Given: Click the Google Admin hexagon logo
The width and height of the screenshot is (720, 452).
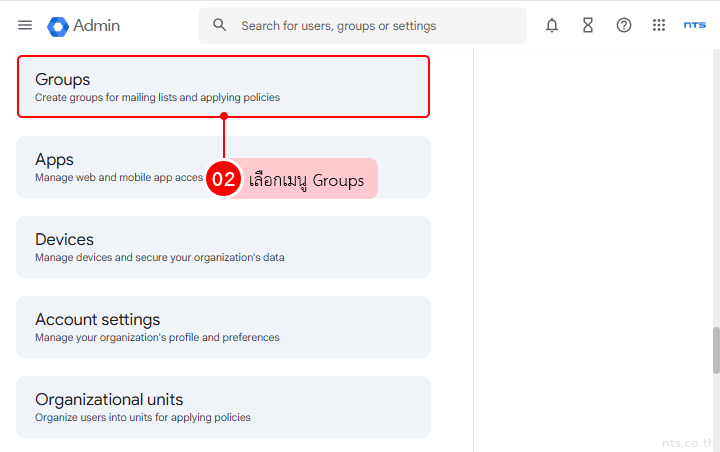Looking at the screenshot, I should click(x=57, y=25).
